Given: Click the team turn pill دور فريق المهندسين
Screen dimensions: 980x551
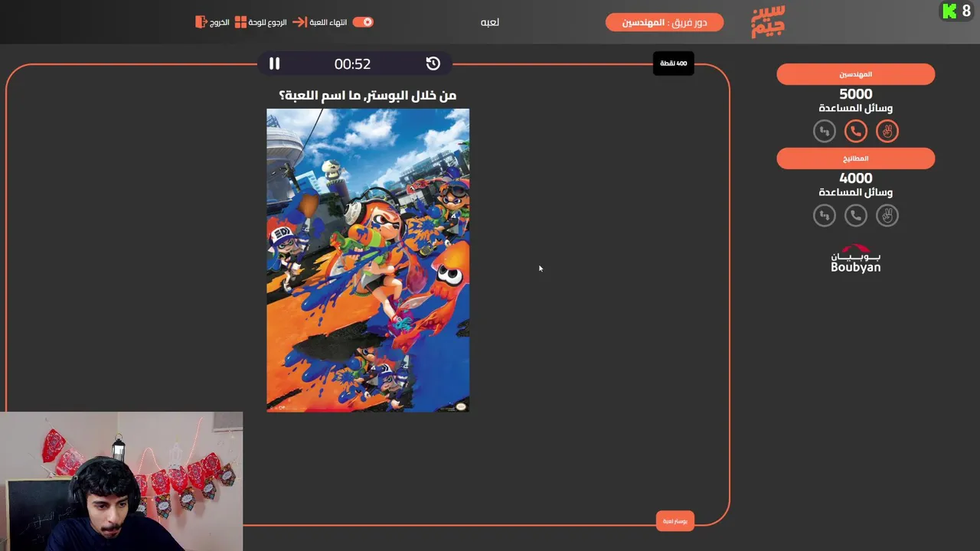Looking at the screenshot, I should 665,22.
